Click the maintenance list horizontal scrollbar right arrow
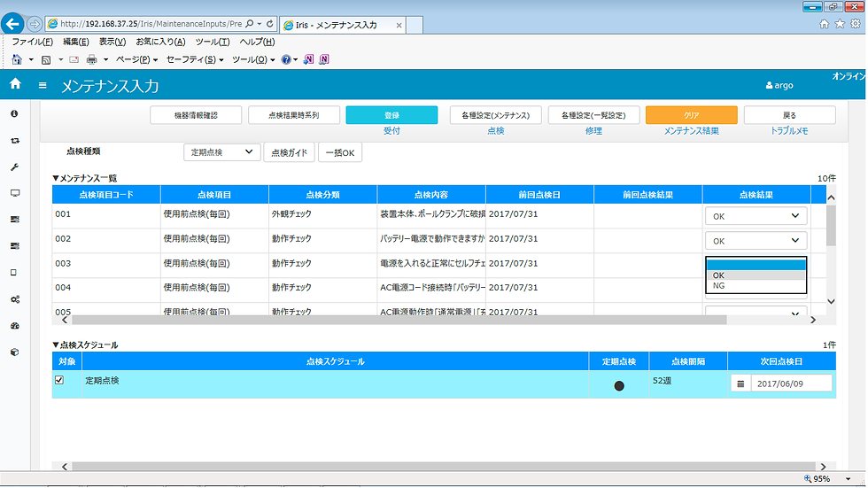The width and height of the screenshot is (868, 488). pos(813,320)
